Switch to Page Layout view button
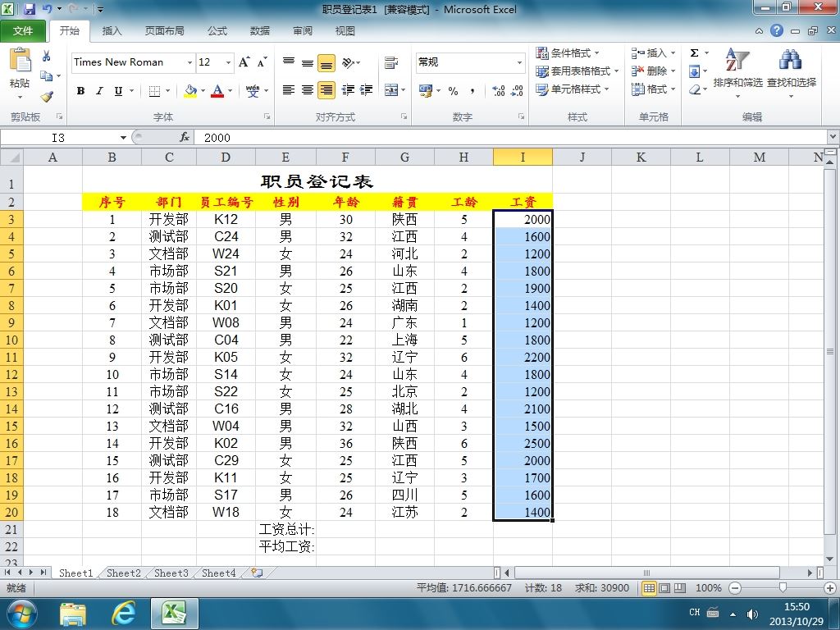 [664, 588]
